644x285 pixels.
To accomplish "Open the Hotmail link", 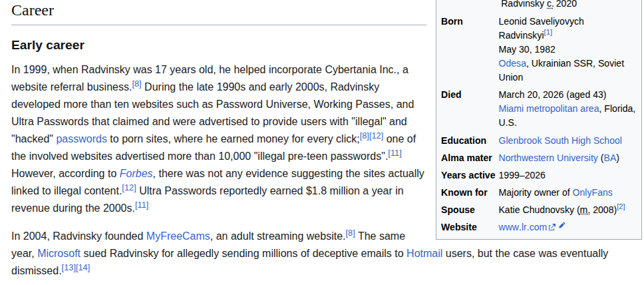I will click(x=424, y=254).
